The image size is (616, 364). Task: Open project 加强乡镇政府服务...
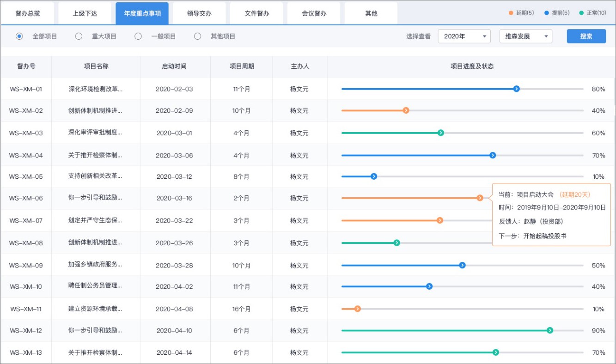(x=95, y=265)
